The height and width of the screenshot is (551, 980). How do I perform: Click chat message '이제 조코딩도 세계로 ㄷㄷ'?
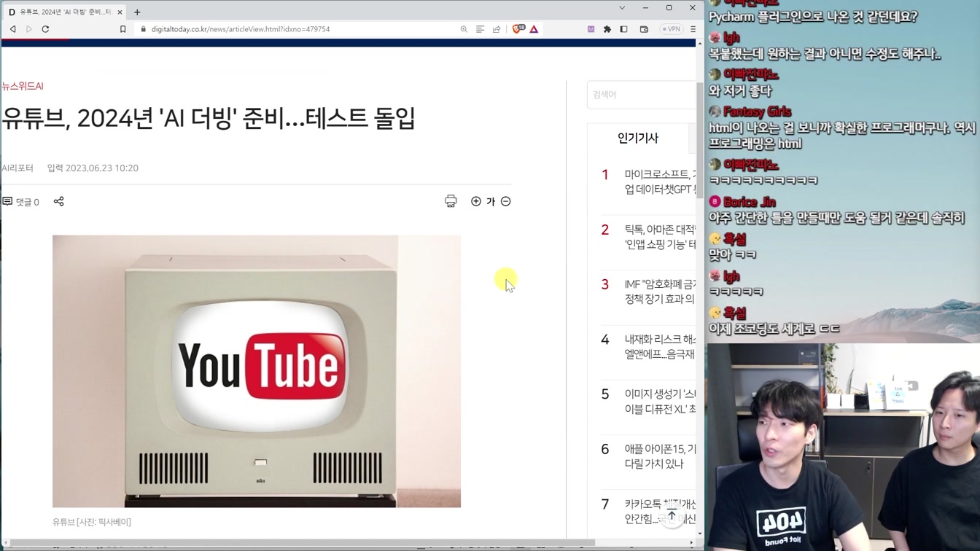tap(774, 329)
